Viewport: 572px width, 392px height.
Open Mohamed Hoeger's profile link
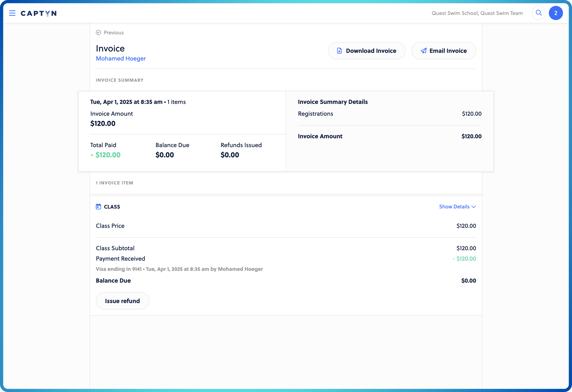click(121, 59)
